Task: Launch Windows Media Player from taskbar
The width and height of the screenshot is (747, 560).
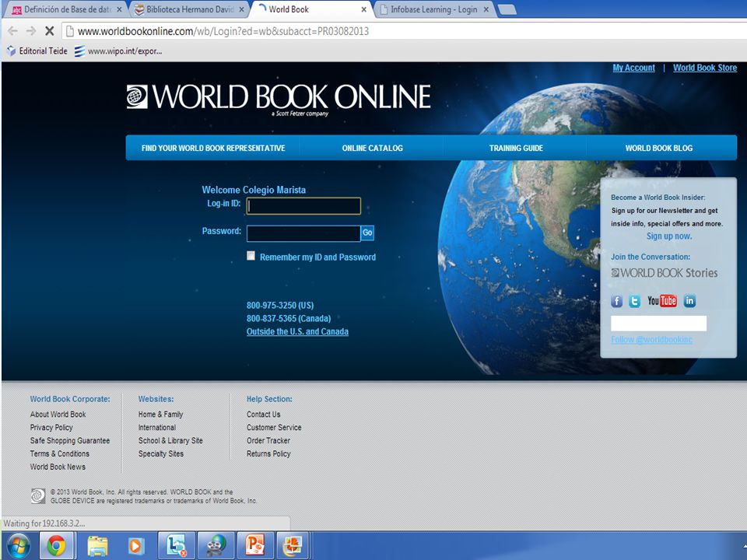Action: [136, 546]
